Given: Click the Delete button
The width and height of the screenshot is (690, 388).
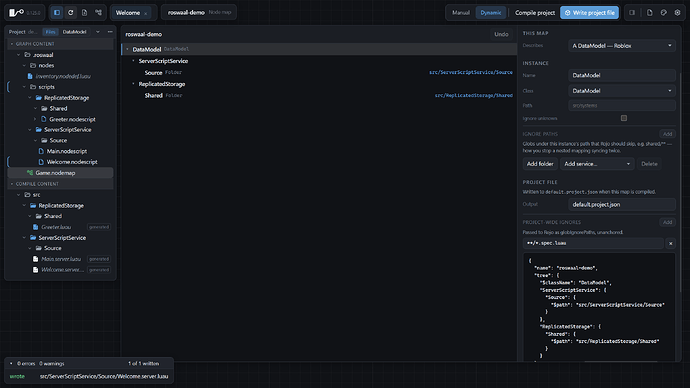Looking at the screenshot, I should coord(649,164).
